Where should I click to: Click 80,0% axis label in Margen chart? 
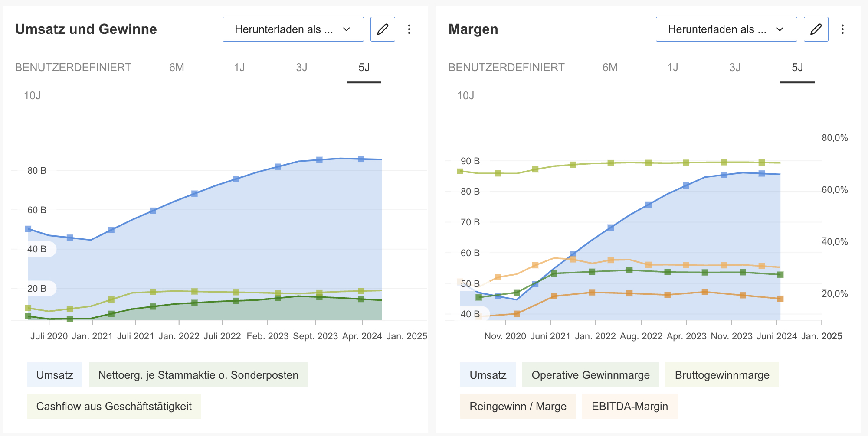(x=835, y=138)
